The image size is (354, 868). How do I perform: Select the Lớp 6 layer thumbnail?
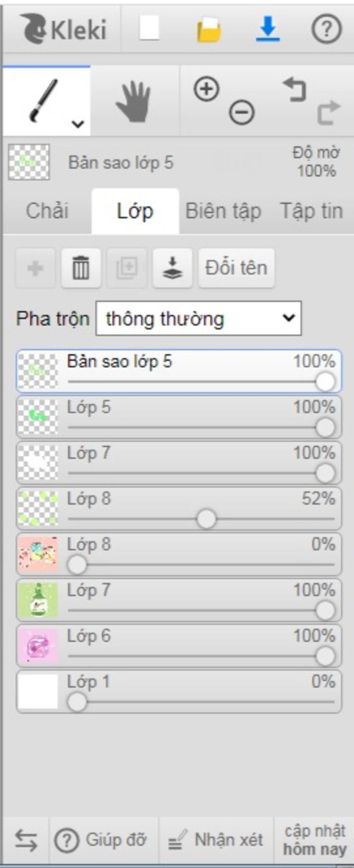coord(38,646)
